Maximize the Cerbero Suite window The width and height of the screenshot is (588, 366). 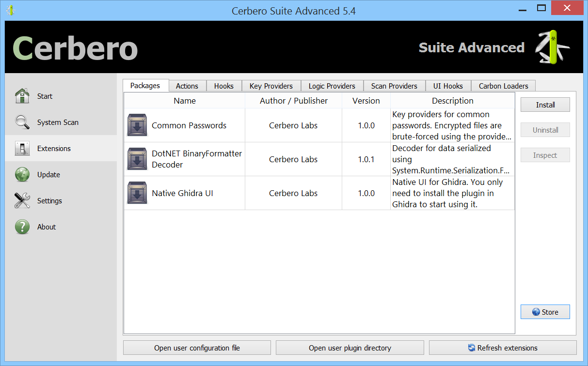pyautogui.click(x=542, y=7)
